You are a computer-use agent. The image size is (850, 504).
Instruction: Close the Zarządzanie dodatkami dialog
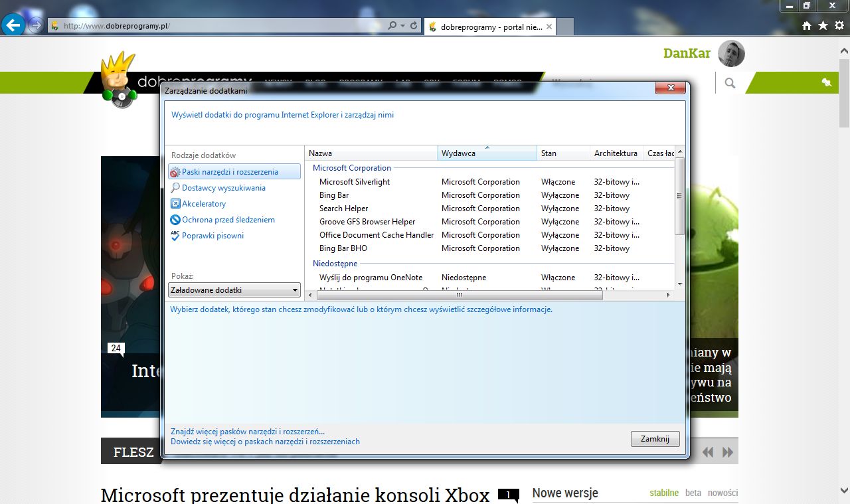pyautogui.click(x=670, y=88)
